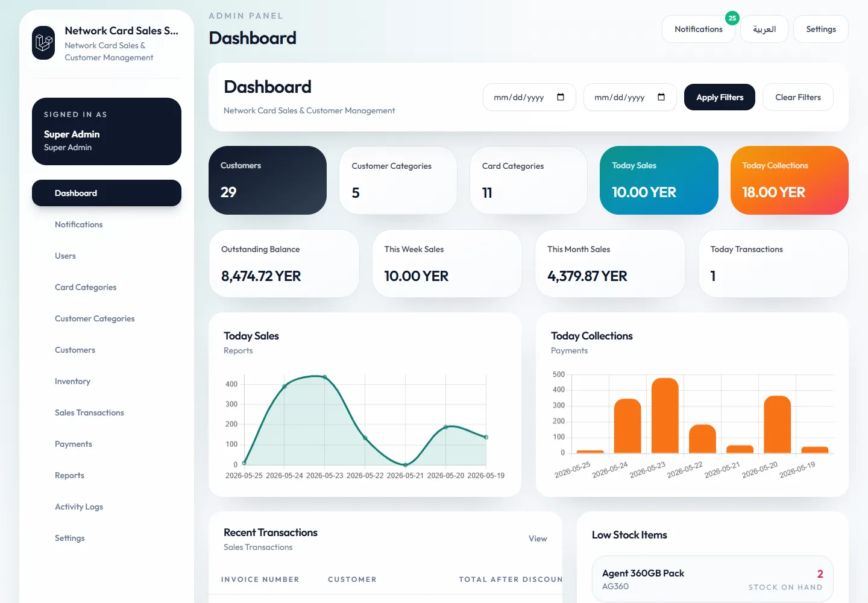Click the Today Sales 10.00 YER card
The height and width of the screenshot is (603, 868).
(659, 180)
